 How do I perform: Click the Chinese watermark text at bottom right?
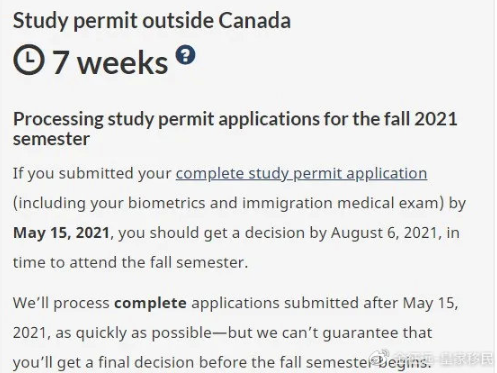(x=443, y=358)
